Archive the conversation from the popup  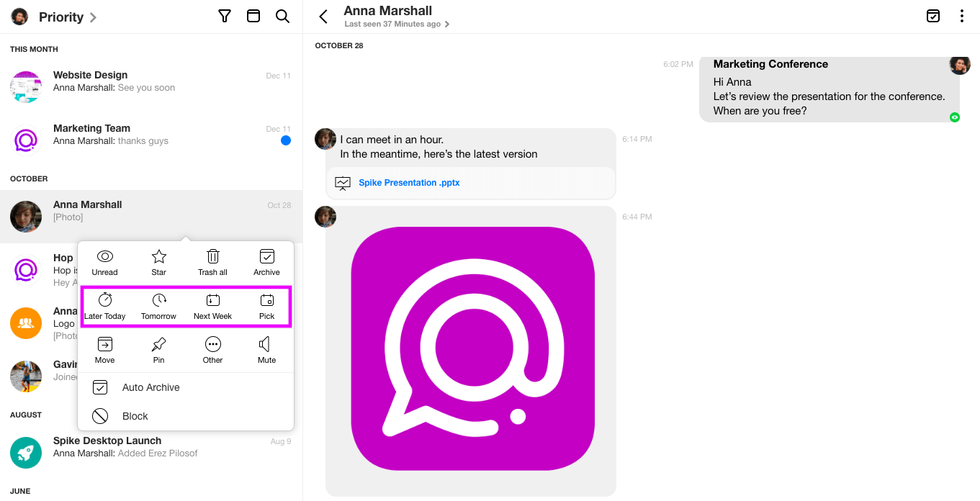266,263
